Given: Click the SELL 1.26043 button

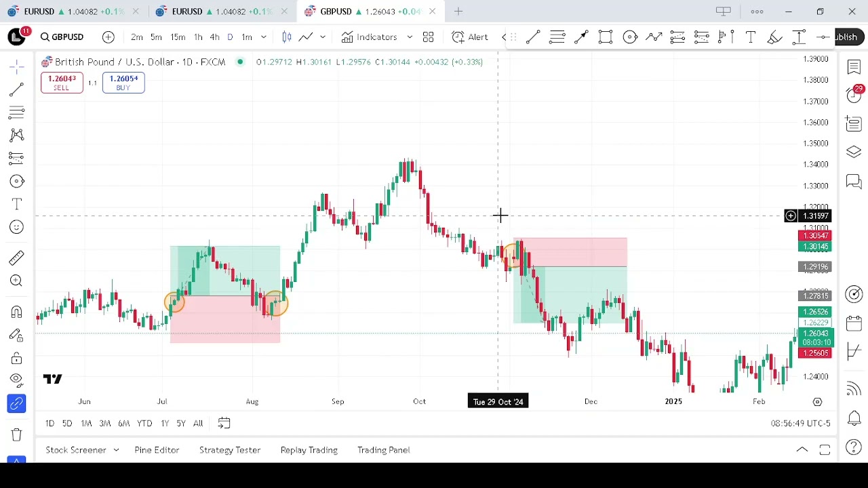Looking at the screenshot, I should point(62,83).
